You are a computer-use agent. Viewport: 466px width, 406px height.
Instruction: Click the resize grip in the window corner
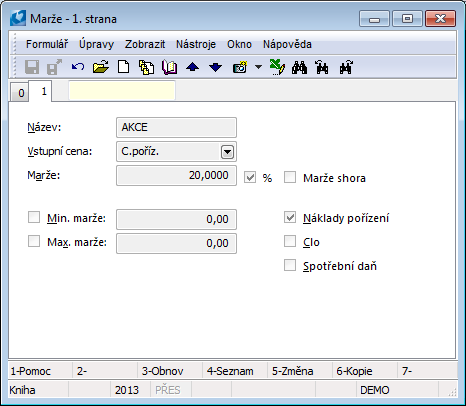[x=453, y=392]
